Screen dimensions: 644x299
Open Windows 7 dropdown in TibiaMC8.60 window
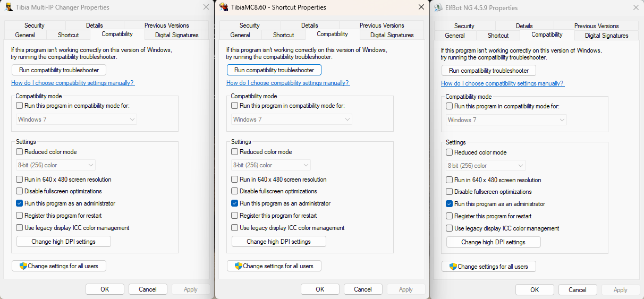[292, 119]
